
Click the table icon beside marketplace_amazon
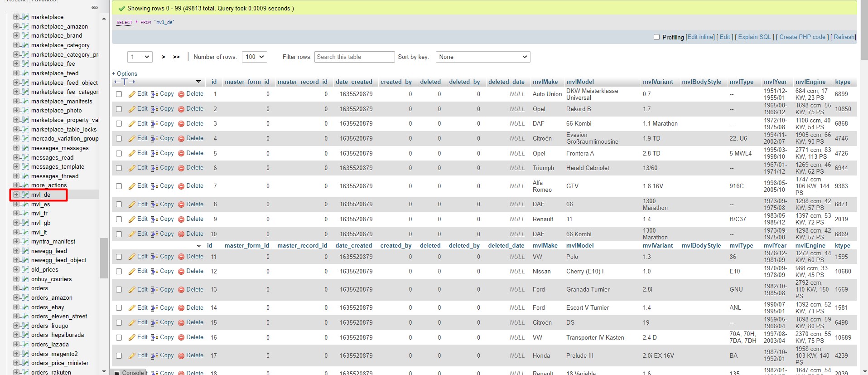(x=25, y=26)
